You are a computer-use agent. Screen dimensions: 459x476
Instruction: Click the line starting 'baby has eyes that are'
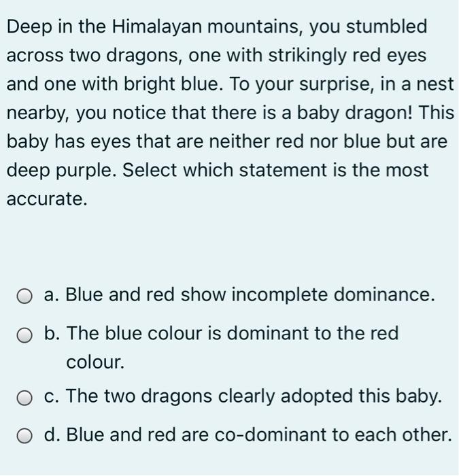coord(226,142)
